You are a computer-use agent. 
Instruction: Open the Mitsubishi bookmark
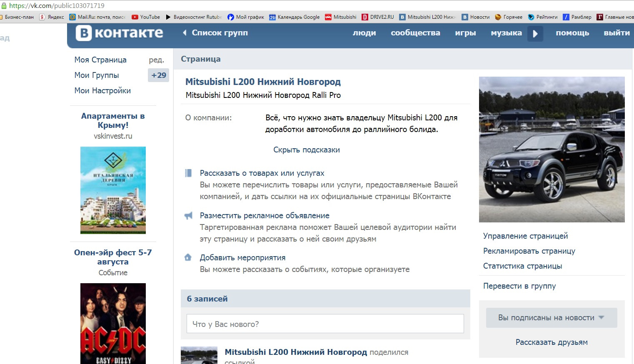tap(341, 17)
